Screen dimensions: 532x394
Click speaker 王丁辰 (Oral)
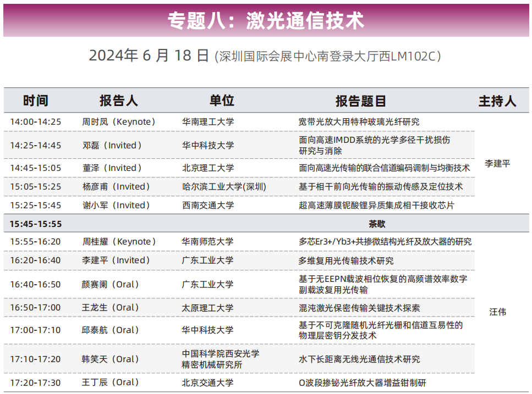(x=111, y=383)
